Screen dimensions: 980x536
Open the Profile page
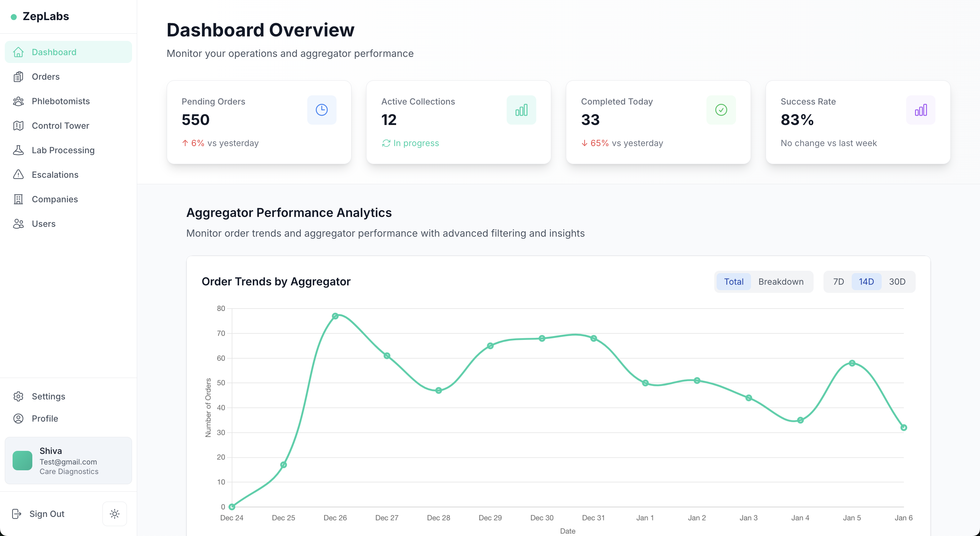click(x=45, y=419)
